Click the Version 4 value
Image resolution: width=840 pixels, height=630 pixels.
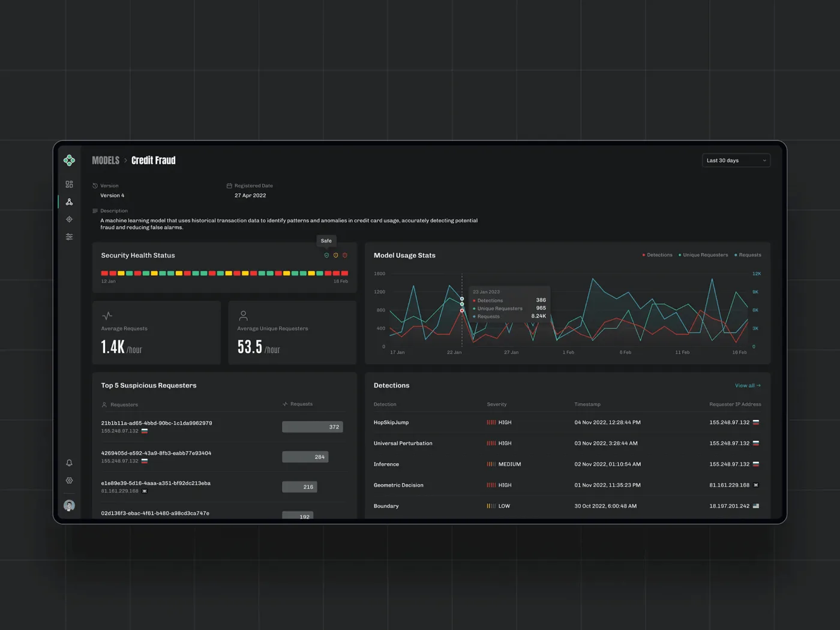112,196
